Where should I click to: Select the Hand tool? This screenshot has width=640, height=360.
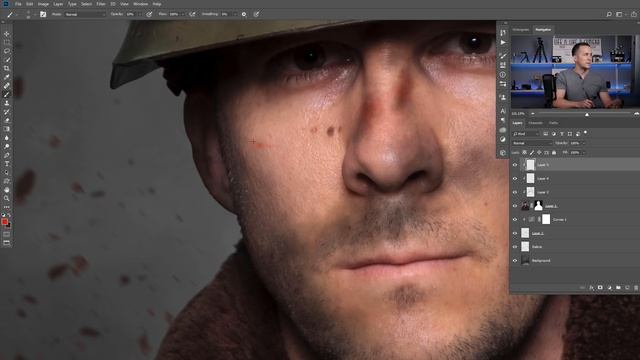tap(7, 190)
